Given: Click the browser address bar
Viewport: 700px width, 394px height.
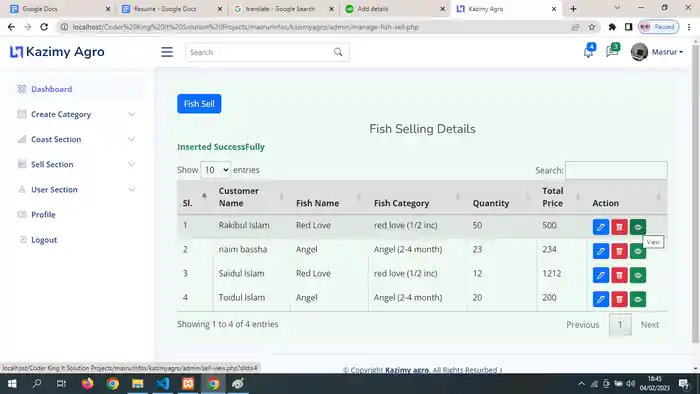Looking at the screenshot, I should (312, 27).
